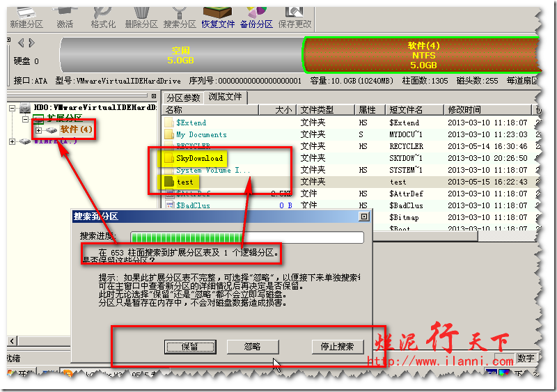Switch to the 分区参数 tab

[184, 97]
